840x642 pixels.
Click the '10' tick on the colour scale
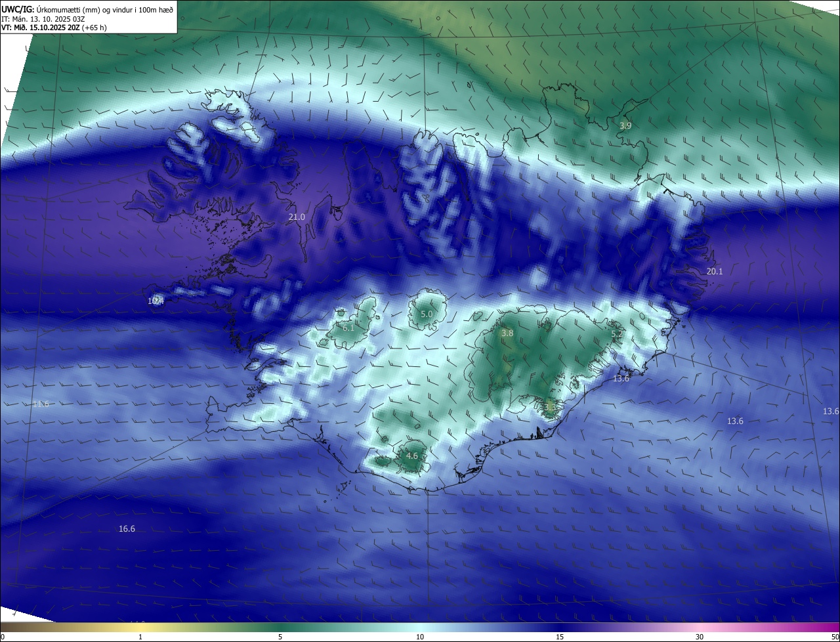coord(420,637)
